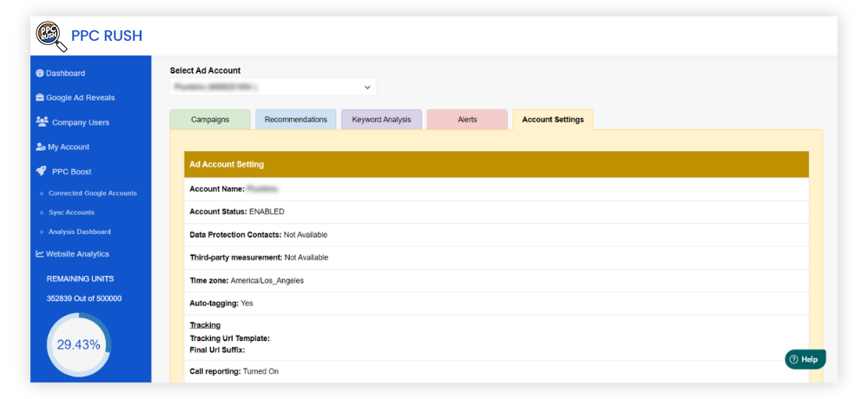Image resolution: width=868 pixels, height=399 pixels.
Task: Click the Dashboard globe icon
Action: pos(39,73)
